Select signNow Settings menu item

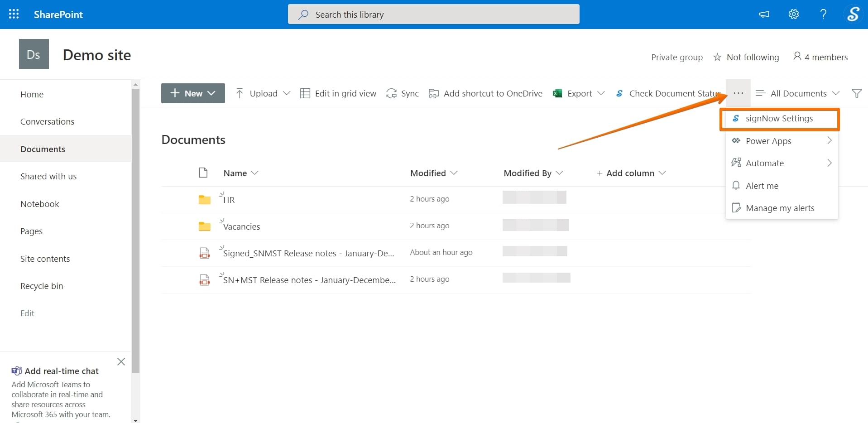[780, 119]
